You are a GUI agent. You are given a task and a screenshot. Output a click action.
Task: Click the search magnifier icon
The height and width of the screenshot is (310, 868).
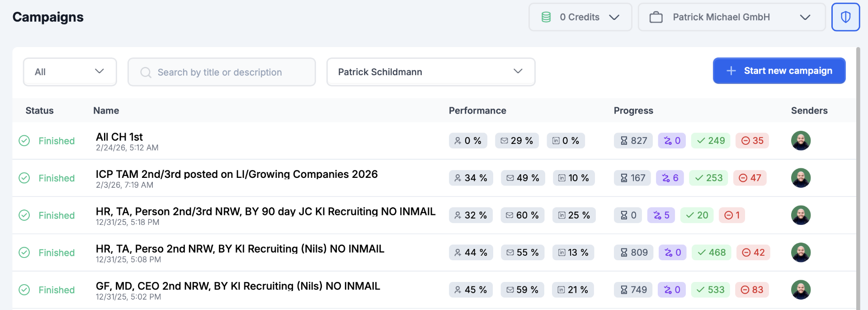click(146, 72)
